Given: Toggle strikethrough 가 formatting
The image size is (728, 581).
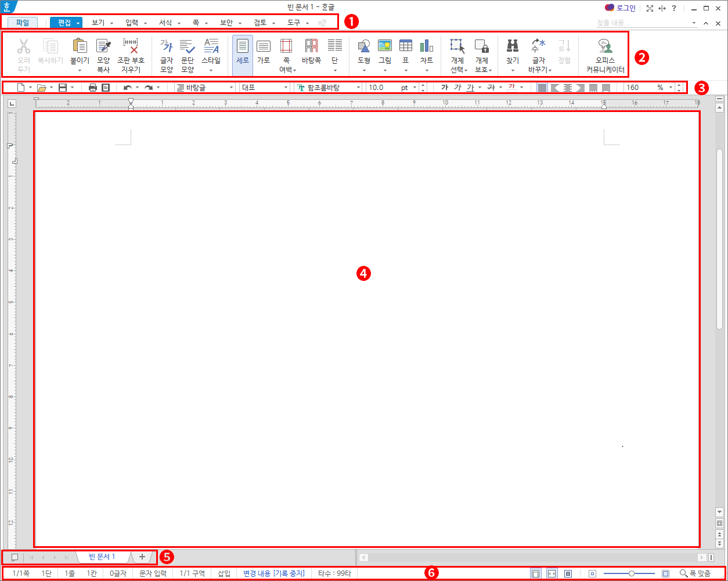Looking at the screenshot, I should tap(491, 88).
